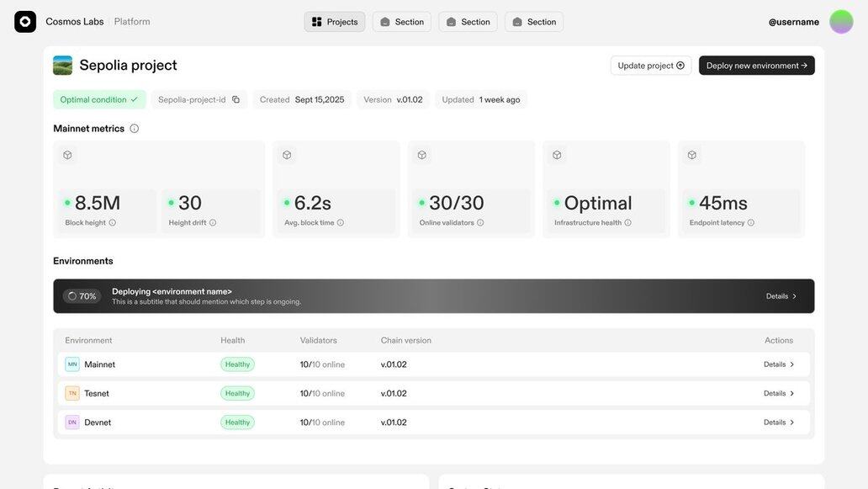
Task: Open Details for the Devnet row
Action: coord(779,423)
